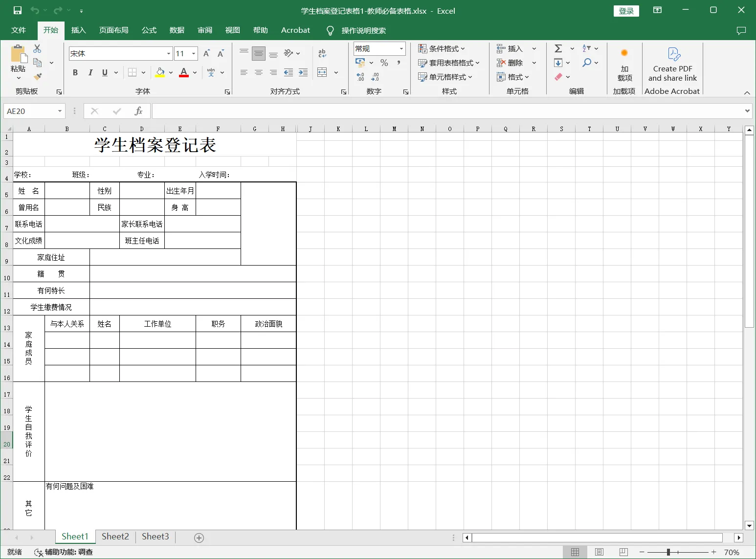Click the AutoSum sigma icon
756x559 pixels.
pyautogui.click(x=558, y=48)
